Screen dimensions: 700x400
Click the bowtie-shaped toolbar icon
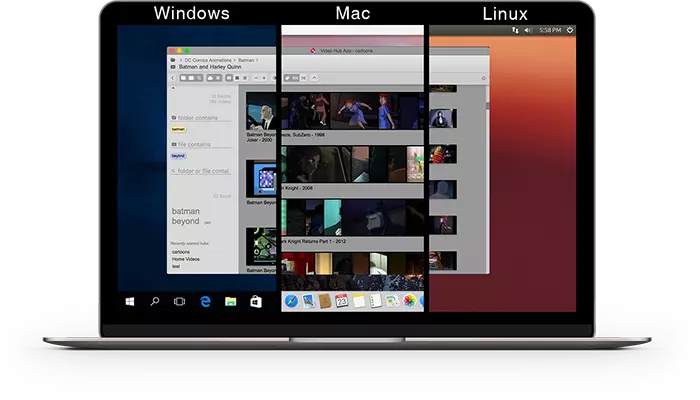(x=304, y=78)
